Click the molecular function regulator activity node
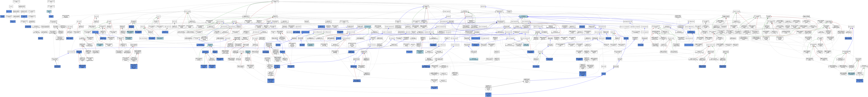 (22, 6)
